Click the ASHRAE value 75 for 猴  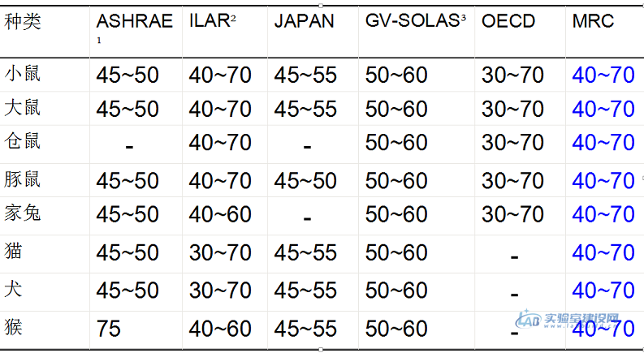coord(109,329)
